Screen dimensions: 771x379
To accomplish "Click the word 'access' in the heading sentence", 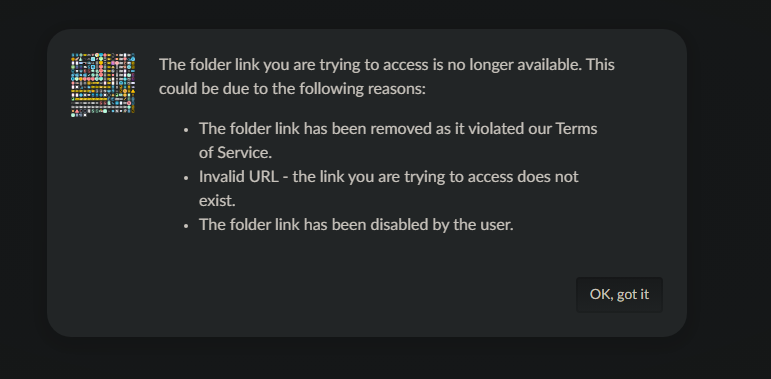I will (x=405, y=65).
